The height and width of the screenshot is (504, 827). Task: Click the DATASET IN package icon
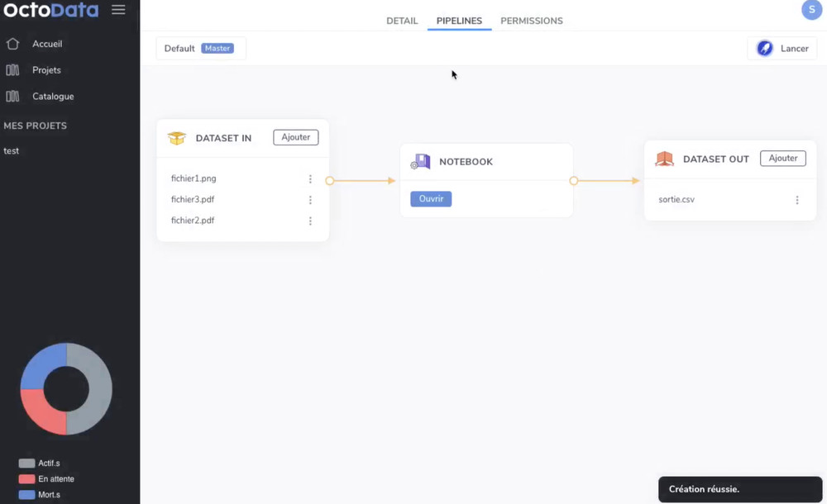pos(176,138)
